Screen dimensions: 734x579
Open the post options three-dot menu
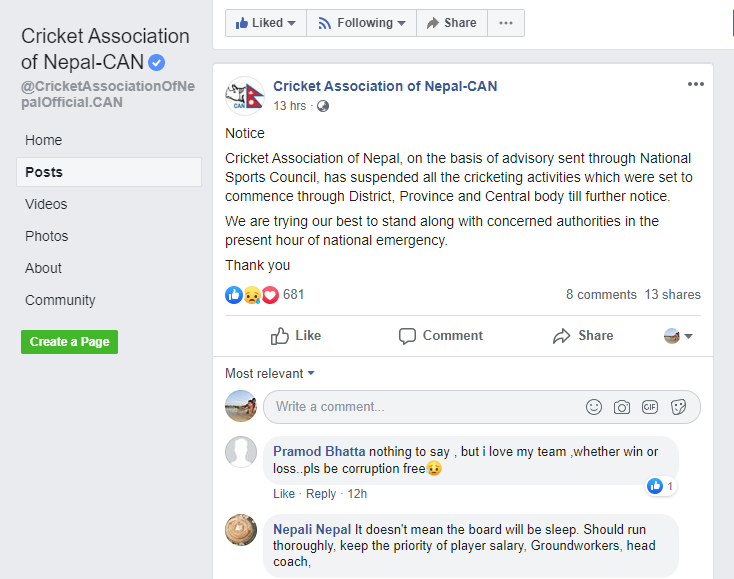pos(696,84)
